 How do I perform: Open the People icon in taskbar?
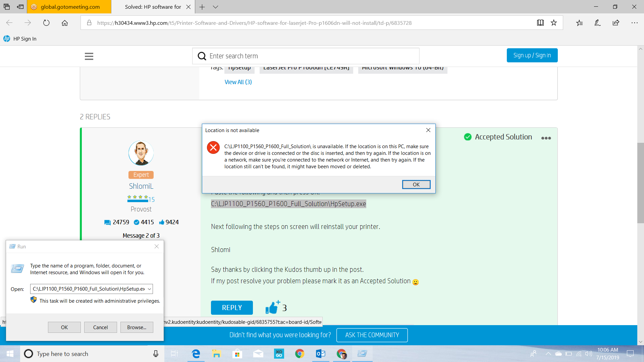(x=533, y=354)
